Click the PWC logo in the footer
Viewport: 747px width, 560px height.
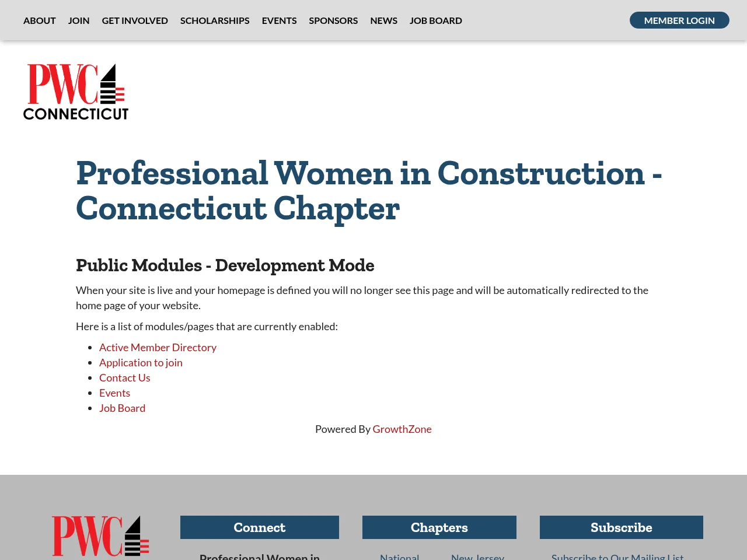click(100, 537)
